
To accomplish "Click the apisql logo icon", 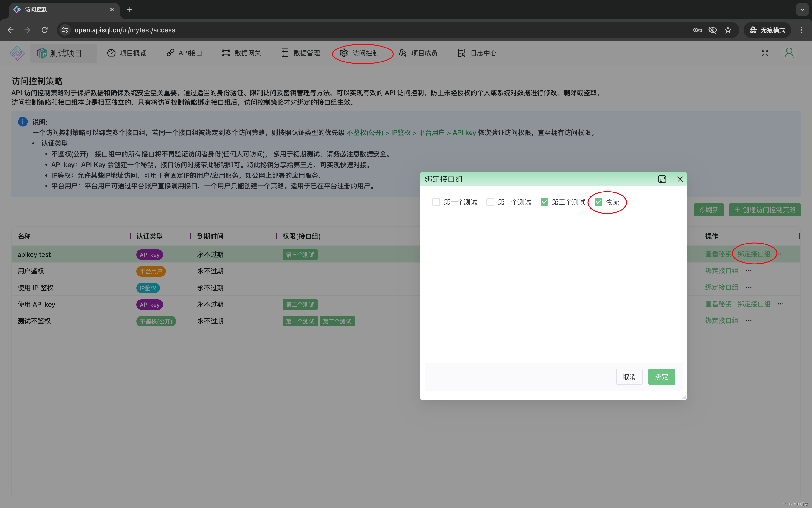I will (x=17, y=53).
